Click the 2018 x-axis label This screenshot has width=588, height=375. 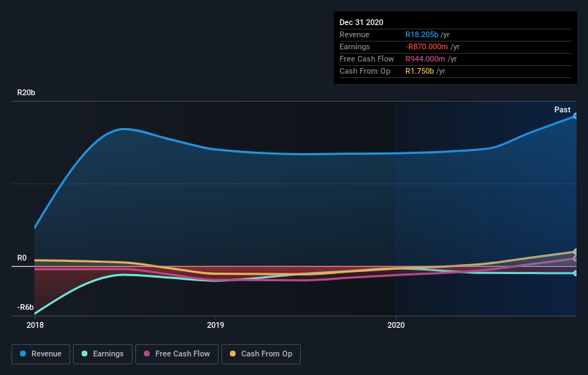(x=35, y=325)
